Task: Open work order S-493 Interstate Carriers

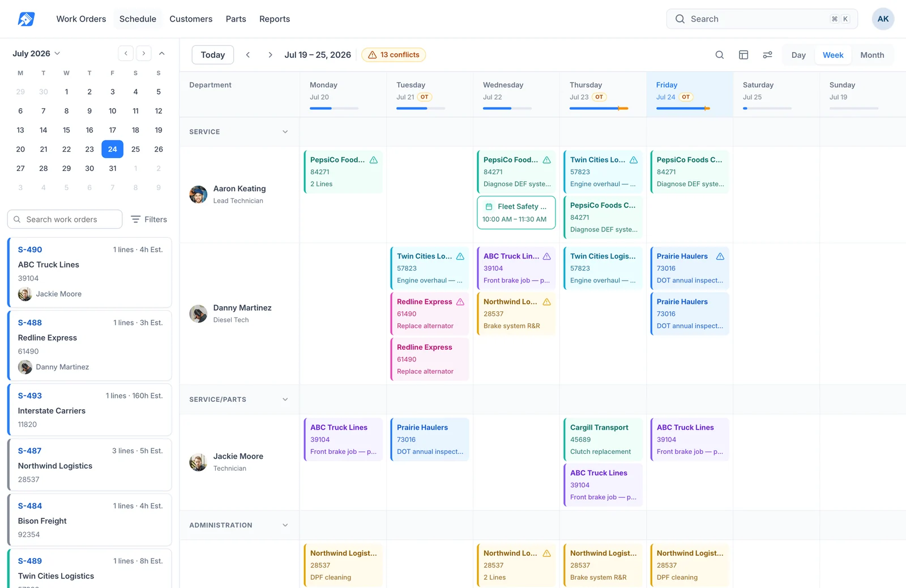Action: coord(89,410)
